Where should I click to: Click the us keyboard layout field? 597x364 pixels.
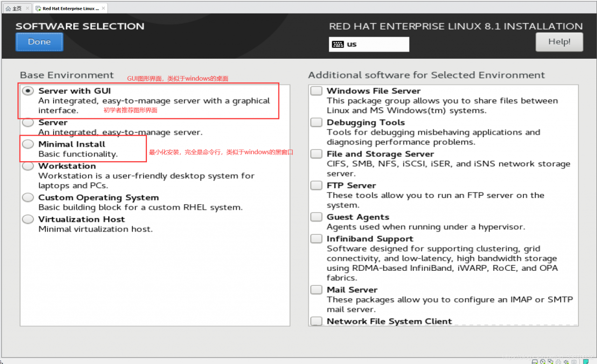[x=368, y=44]
